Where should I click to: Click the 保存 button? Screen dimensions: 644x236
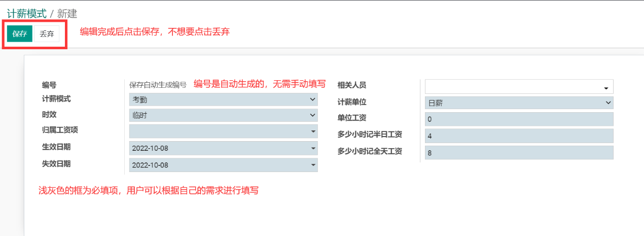[20, 34]
